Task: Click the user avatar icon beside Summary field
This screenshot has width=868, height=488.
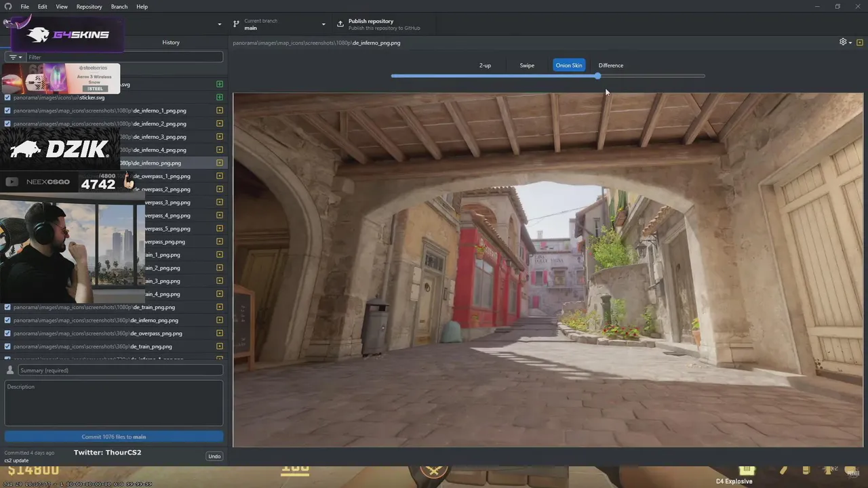Action: coord(10,370)
